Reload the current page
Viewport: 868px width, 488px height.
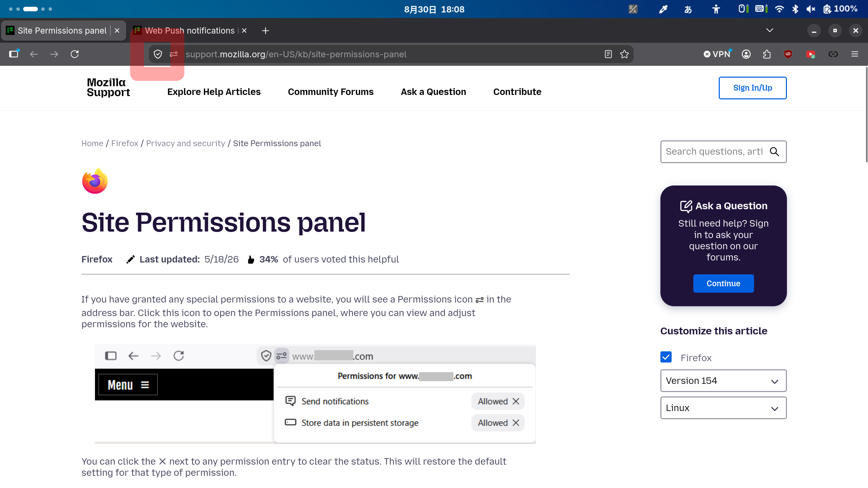point(75,54)
